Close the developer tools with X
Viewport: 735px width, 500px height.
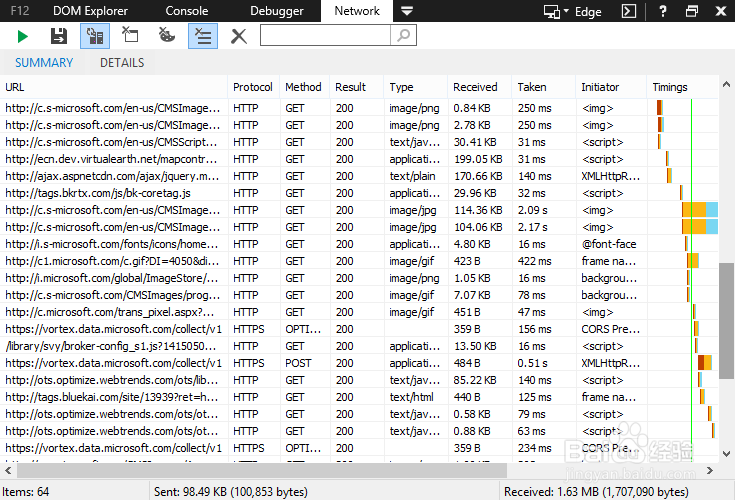click(721, 11)
